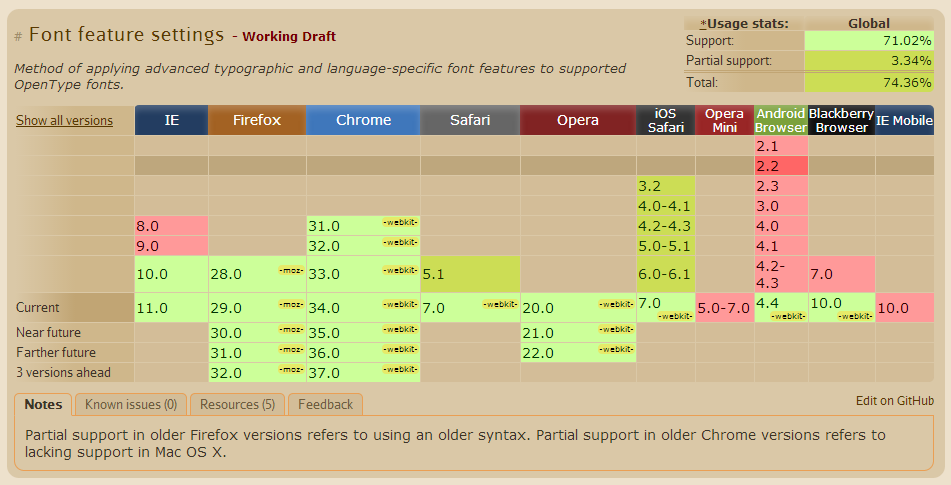Click the Blackberry Browser 10.0 cell
The width and height of the screenshot is (951, 485).
841,308
